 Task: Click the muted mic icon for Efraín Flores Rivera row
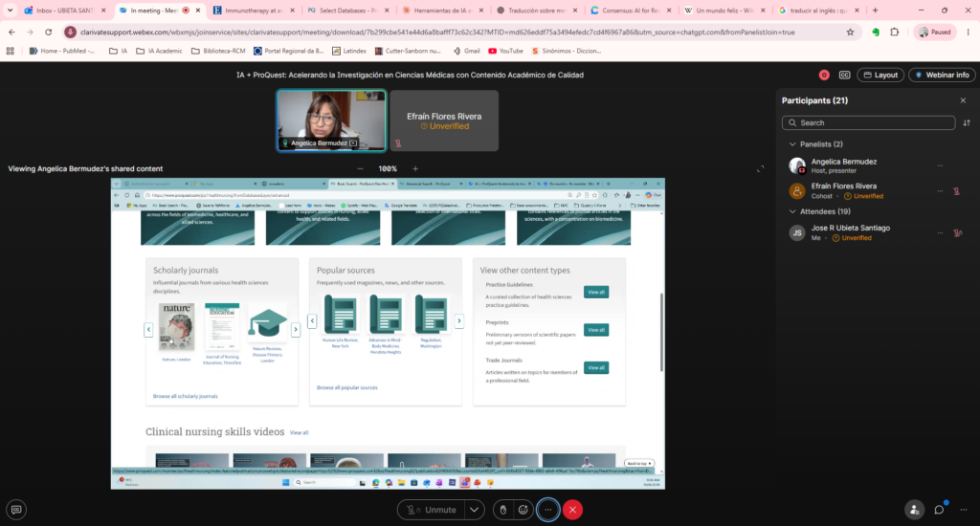[956, 191]
